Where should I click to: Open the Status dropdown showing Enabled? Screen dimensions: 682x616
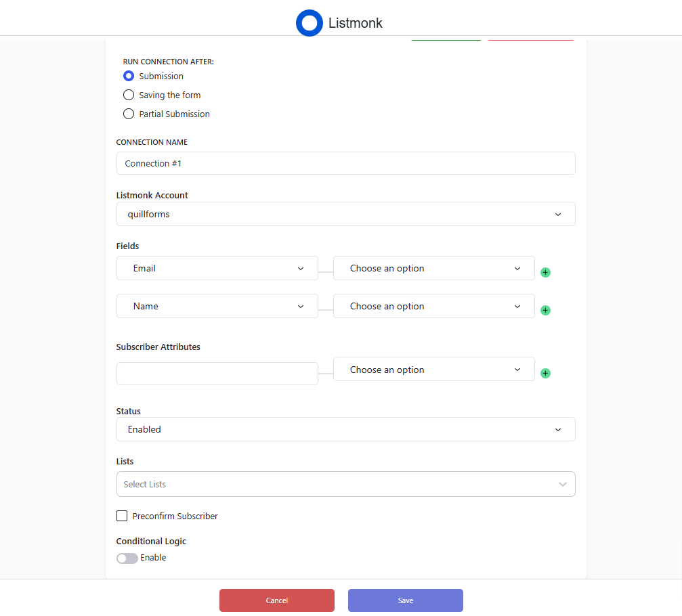pyautogui.click(x=346, y=429)
